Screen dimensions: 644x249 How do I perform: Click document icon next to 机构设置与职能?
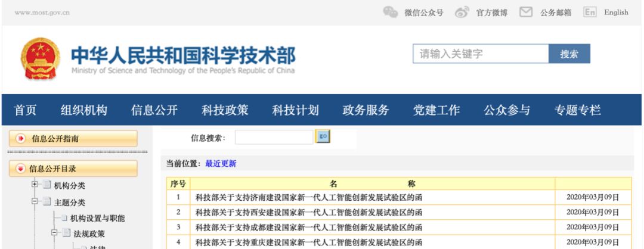64,218
